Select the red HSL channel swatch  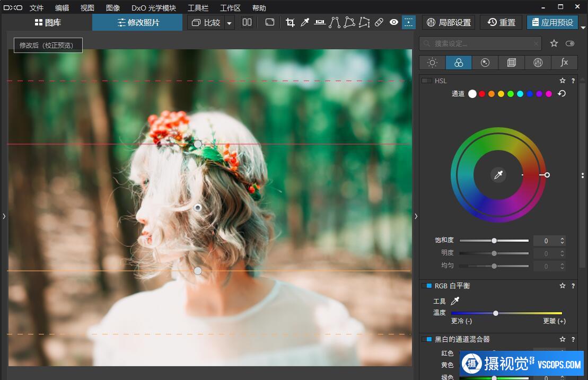[482, 94]
